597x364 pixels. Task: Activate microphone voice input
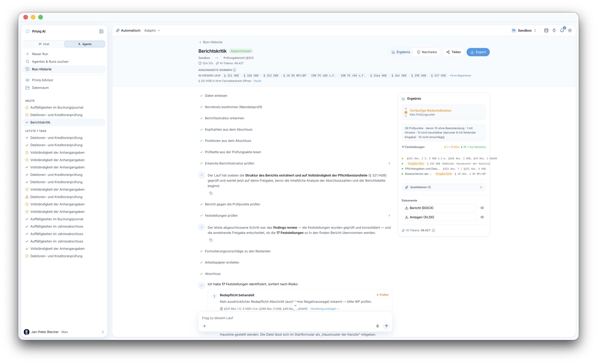point(378,326)
